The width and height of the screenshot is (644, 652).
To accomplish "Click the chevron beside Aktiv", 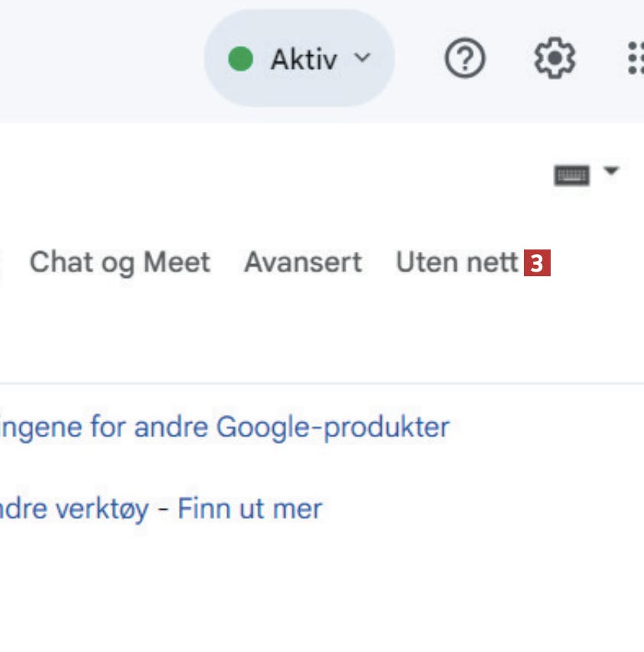I will tap(363, 58).
